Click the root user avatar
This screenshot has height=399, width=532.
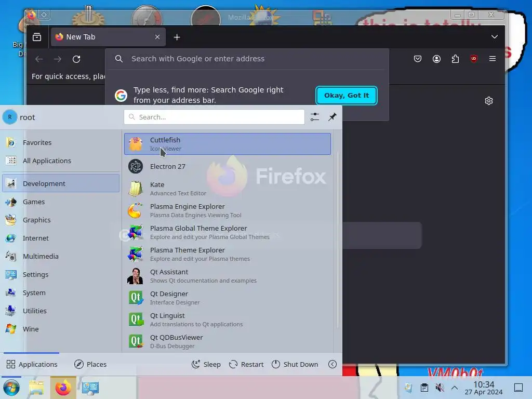[x=10, y=117]
